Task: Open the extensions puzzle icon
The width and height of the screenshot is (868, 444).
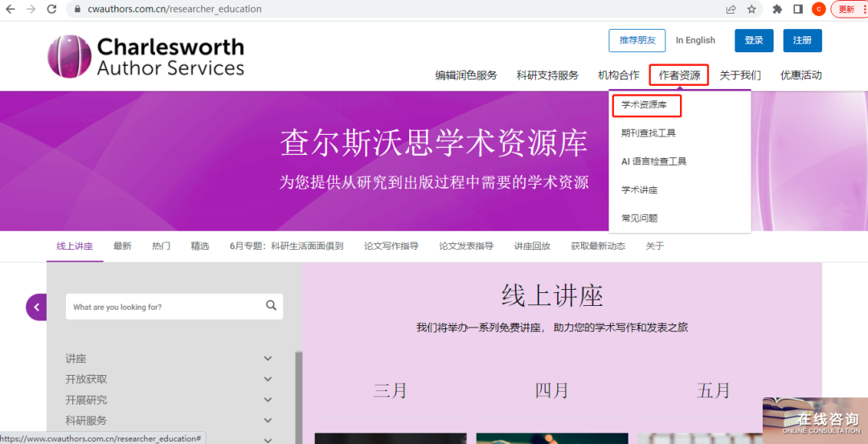Action: 777,10
